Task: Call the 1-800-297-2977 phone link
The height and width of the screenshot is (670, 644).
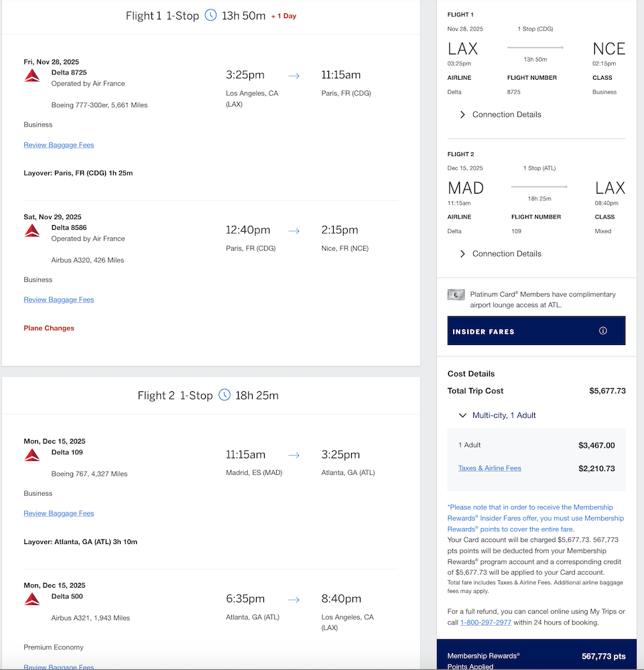Action: click(485, 622)
